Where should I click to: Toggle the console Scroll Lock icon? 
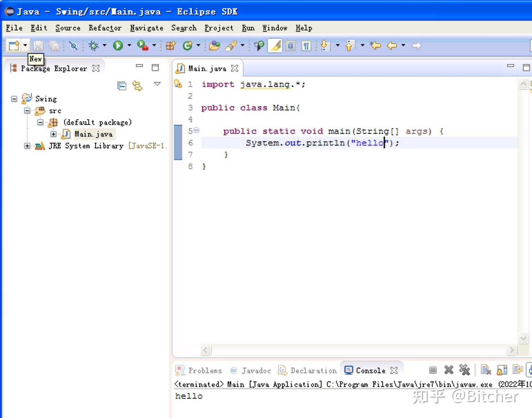point(502,370)
